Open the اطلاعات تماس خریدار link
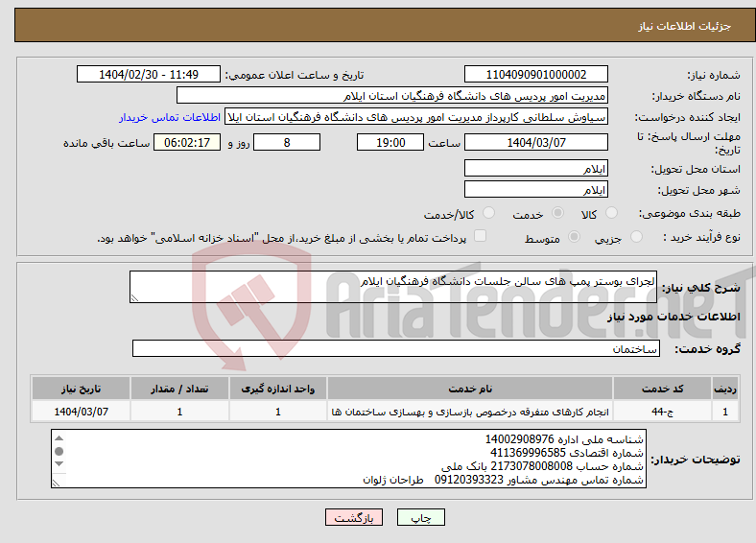The image size is (756, 543). pyautogui.click(x=170, y=117)
